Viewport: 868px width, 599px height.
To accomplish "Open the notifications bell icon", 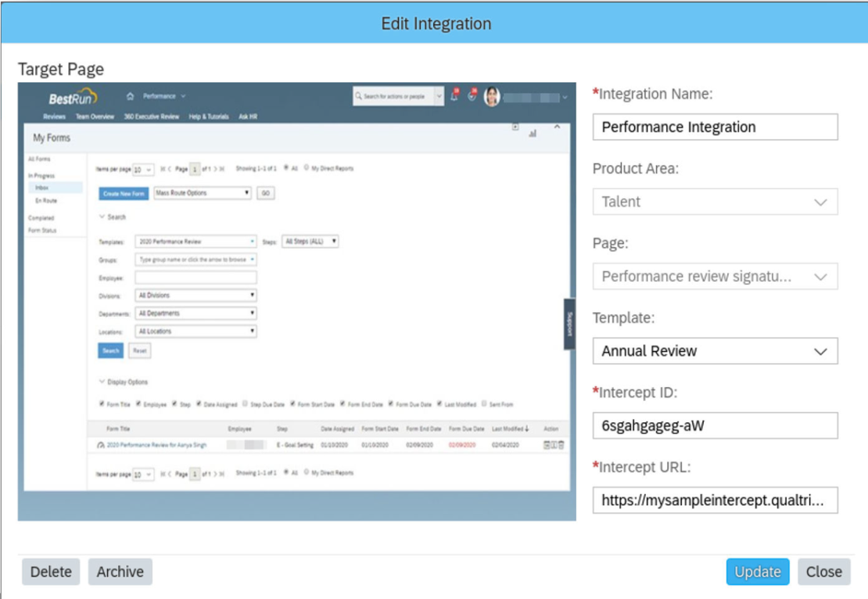I will pos(454,95).
